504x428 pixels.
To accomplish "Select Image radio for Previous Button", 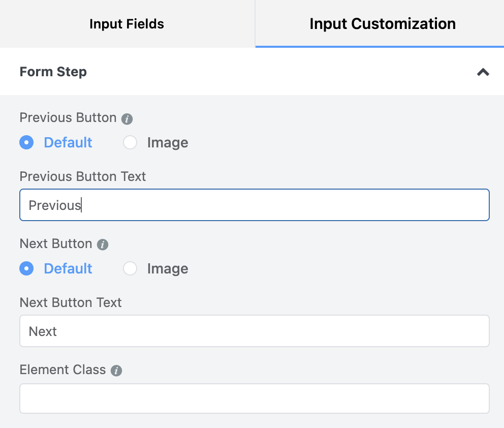I will click(130, 142).
